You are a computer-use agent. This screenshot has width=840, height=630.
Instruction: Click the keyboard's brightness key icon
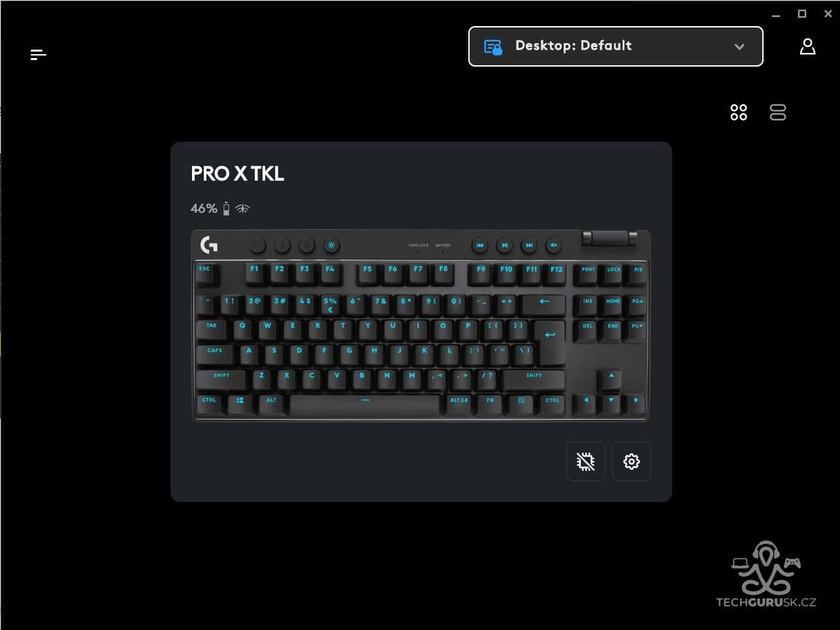(332, 245)
